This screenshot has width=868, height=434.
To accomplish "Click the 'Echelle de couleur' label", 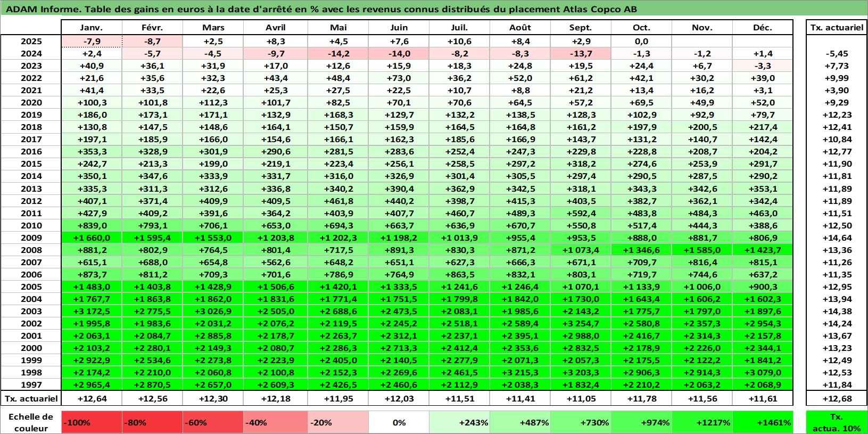I will pyautogui.click(x=31, y=422).
